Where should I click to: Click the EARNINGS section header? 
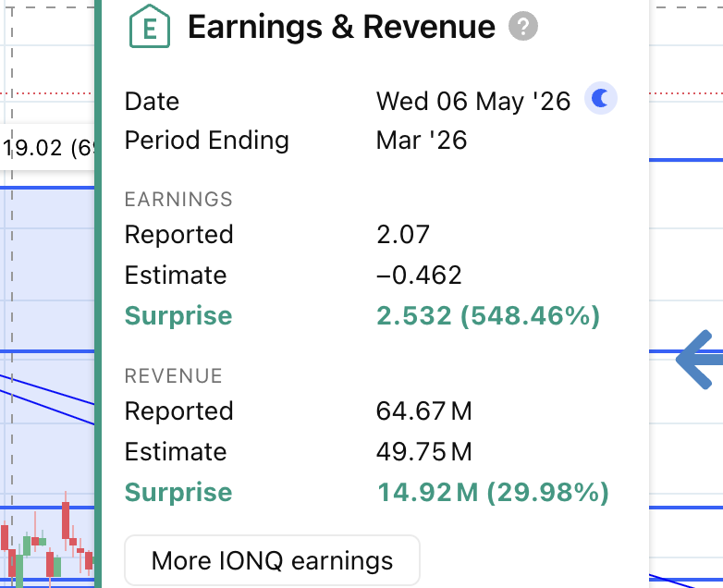coord(178,199)
